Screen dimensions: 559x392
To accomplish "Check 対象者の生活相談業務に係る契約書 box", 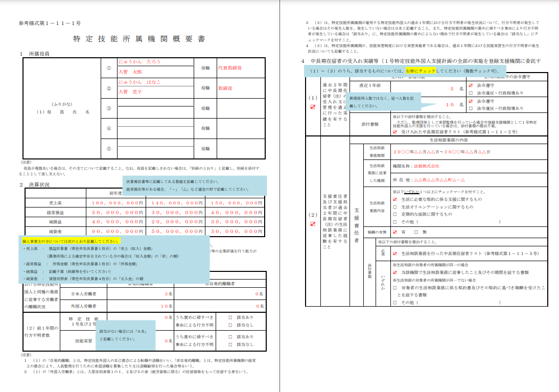I will [x=394, y=288].
